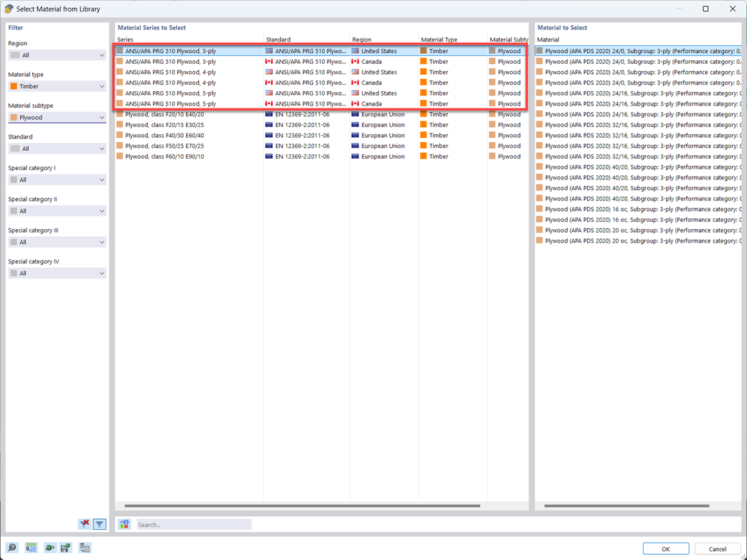The height and width of the screenshot is (560, 747).
Task: Click the United States region cell in the selected 3-ply row
Action: (x=379, y=51)
